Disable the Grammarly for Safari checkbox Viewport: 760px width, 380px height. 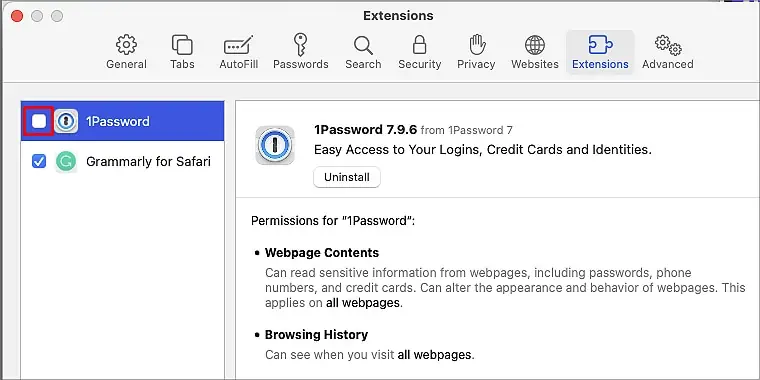[39, 161]
